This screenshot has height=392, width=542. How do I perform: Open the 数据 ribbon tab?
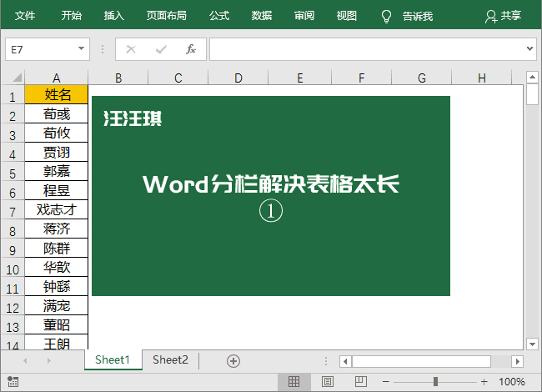[262, 16]
